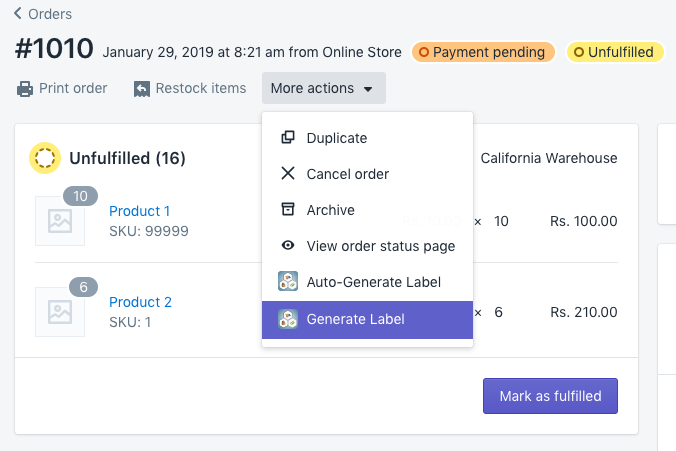676x451 pixels.
Task: Click the Generate Label app icon
Action: [288, 320]
